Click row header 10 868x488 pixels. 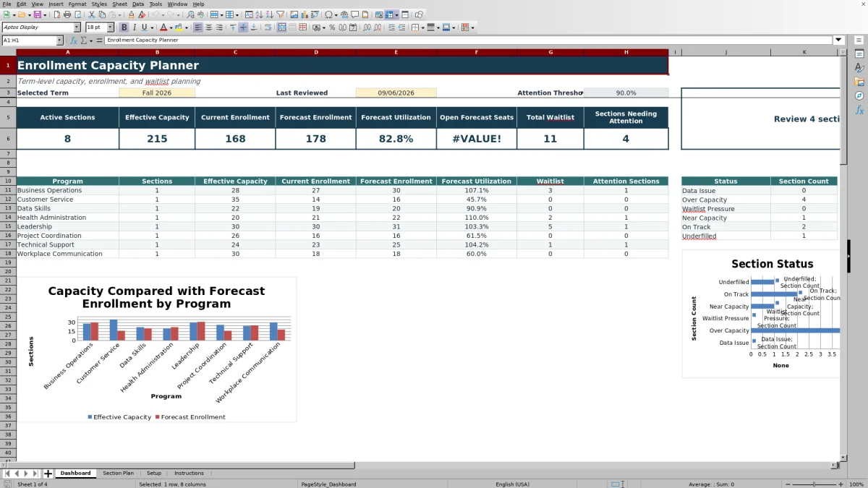tap(7, 181)
